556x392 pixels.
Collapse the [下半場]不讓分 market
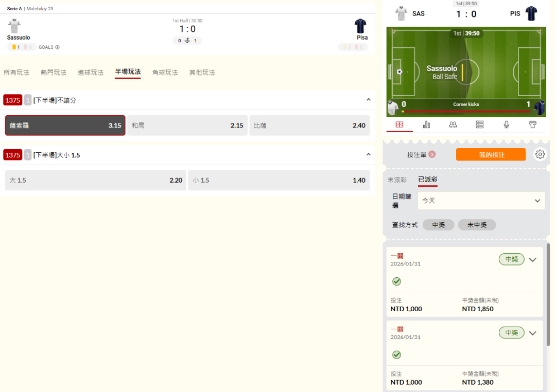(369, 100)
